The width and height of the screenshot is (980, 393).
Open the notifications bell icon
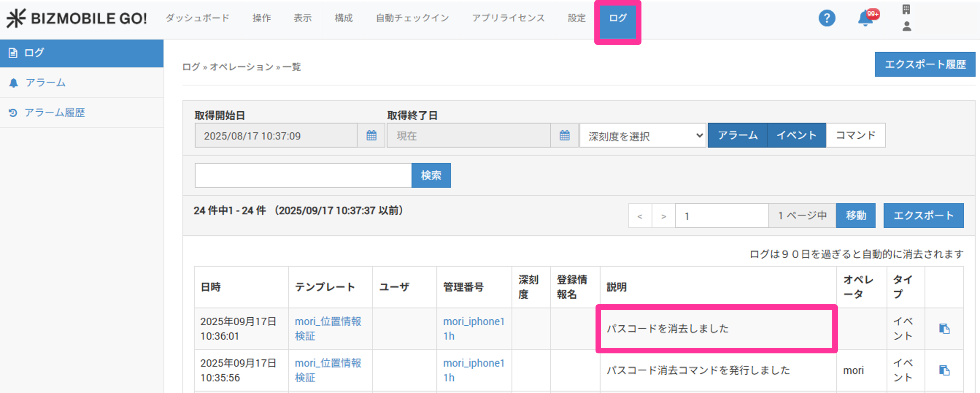tap(866, 19)
